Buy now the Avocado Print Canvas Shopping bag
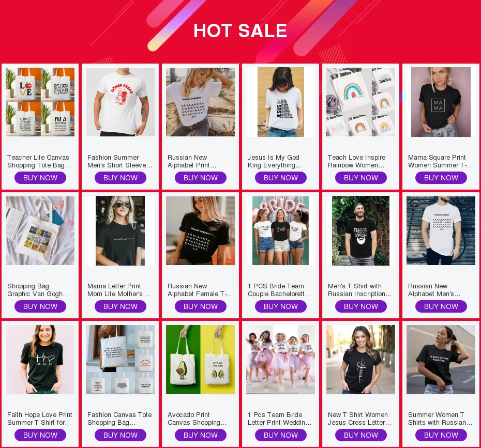The height and width of the screenshot is (448, 481). click(x=200, y=435)
